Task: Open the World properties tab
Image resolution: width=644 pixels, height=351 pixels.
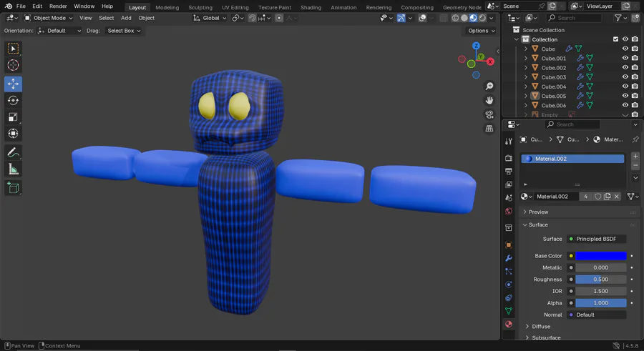Action: click(x=509, y=211)
